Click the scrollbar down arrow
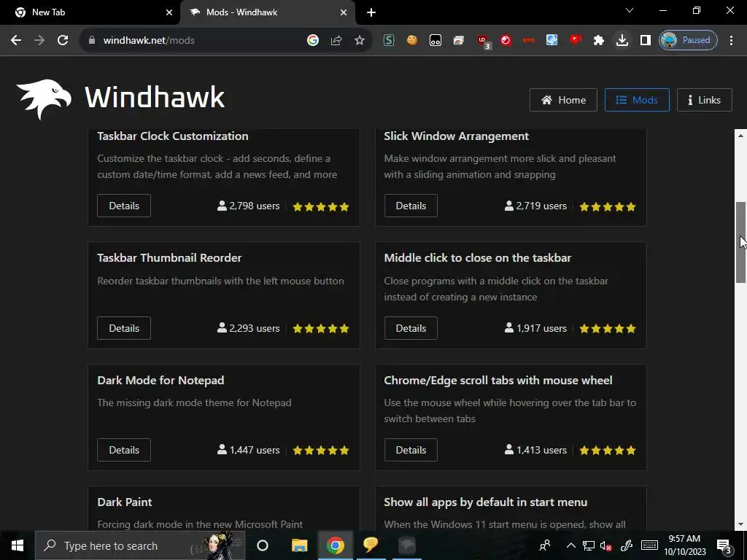Image resolution: width=747 pixels, height=560 pixels. click(740, 524)
